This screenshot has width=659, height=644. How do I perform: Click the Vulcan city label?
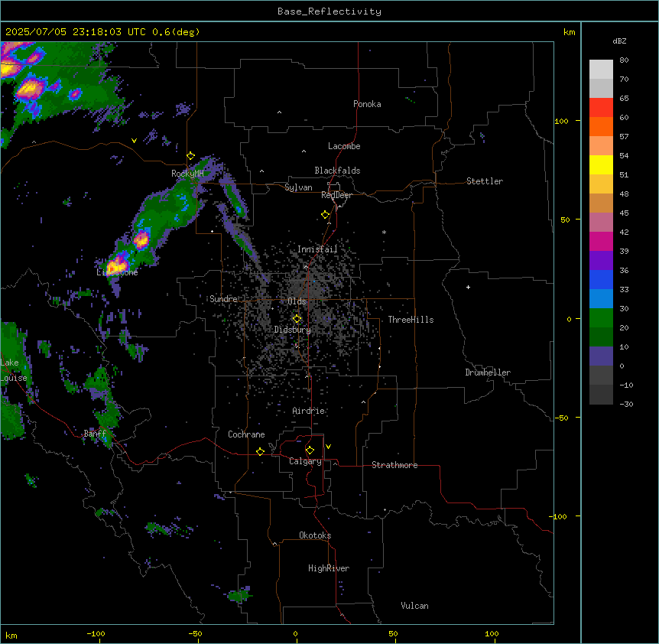coord(415,606)
